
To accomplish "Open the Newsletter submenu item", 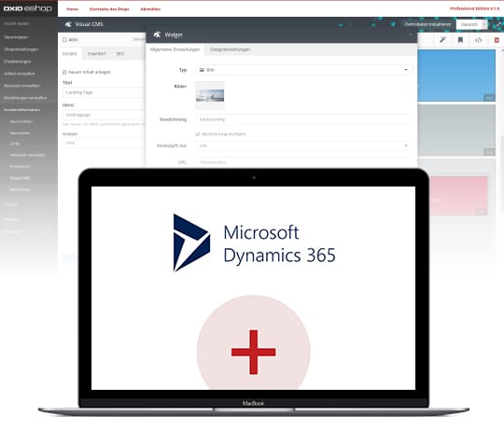I will (20, 133).
